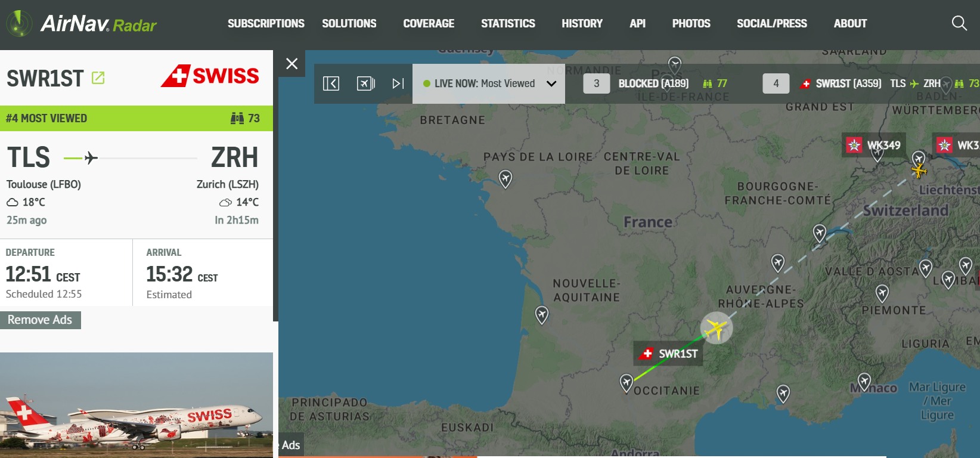Click the binoculars viewers icon beside 73

(237, 118)
